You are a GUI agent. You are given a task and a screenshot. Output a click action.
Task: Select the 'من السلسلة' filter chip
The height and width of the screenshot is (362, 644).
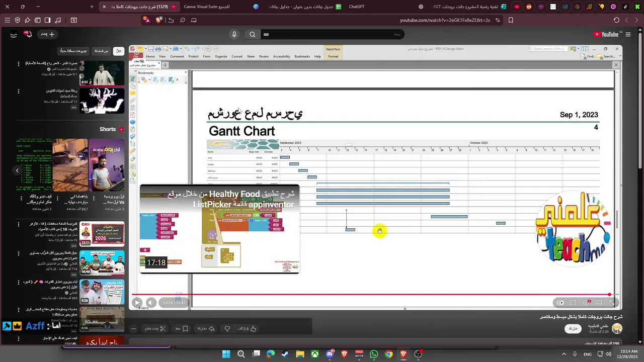(x=102, y=51)
